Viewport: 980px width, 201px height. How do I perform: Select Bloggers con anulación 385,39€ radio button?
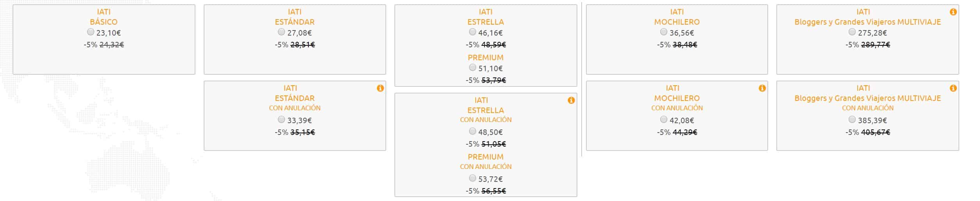[x=852, y=120]
